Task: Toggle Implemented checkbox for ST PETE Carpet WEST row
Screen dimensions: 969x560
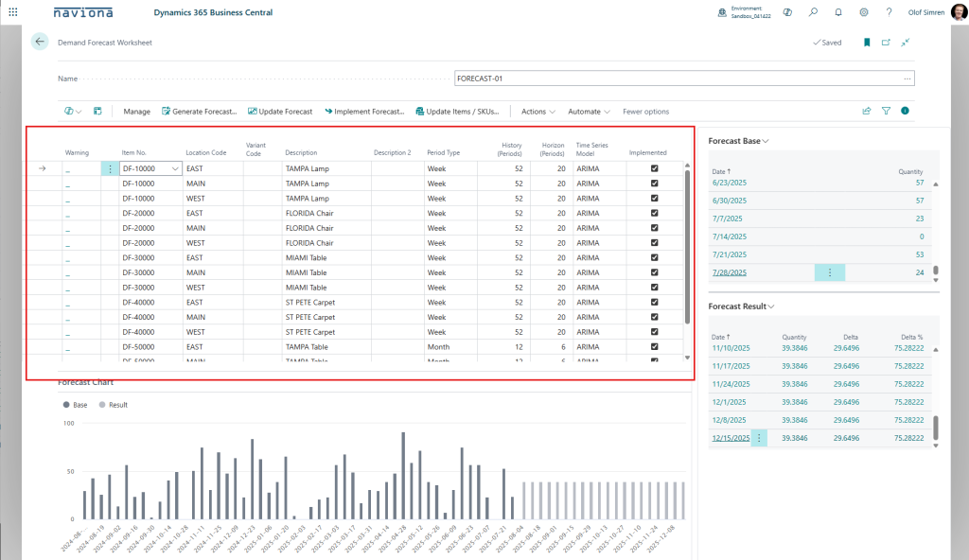Action: [x=654, y=332]
